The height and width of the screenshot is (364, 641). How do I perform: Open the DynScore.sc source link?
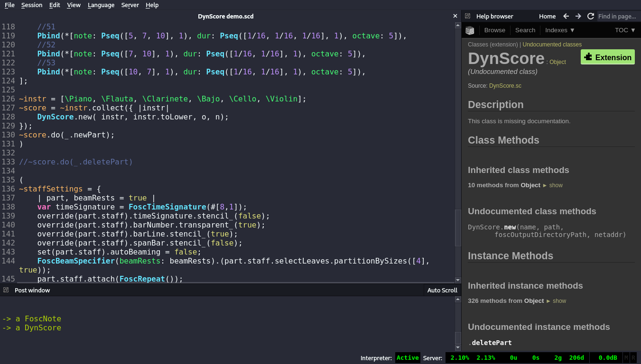click(505, 86)
